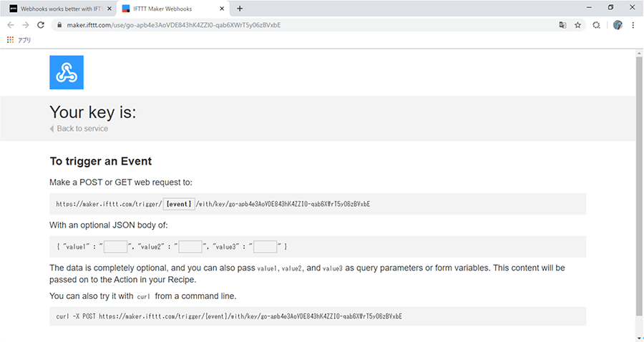The image size is (644, 342).
Task: Click the Back to service link
Action: [x=79, y=129]
